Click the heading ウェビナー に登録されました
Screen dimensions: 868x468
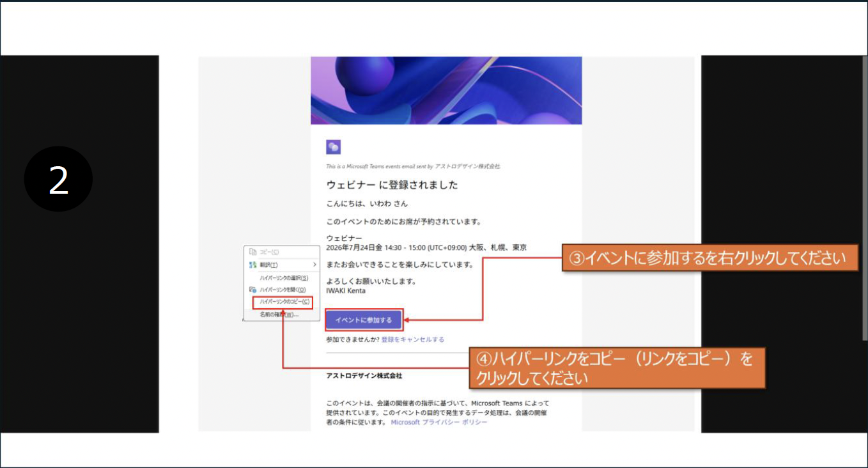point(392,185)
